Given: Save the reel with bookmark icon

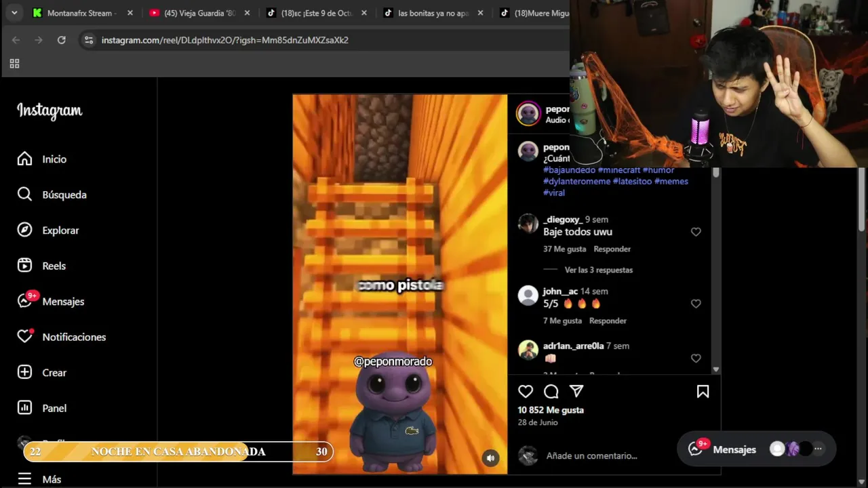Looking at the screenshot, I should click(703, 391).
